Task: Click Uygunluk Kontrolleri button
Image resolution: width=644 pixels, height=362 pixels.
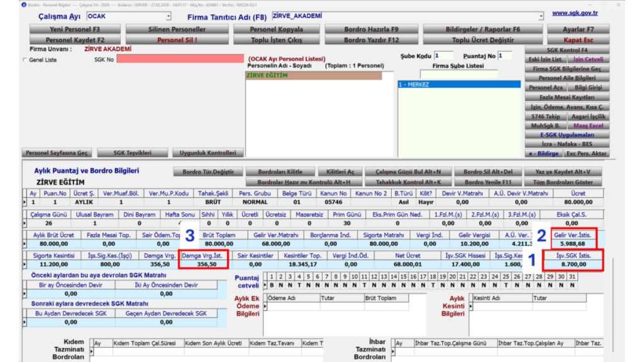Action: coord(208,153)
